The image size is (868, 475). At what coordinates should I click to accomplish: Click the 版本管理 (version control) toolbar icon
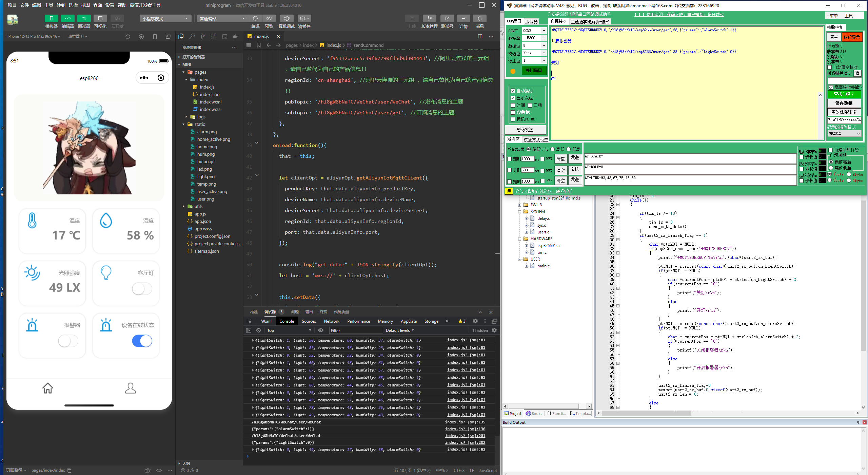click(x=429, y=18)
